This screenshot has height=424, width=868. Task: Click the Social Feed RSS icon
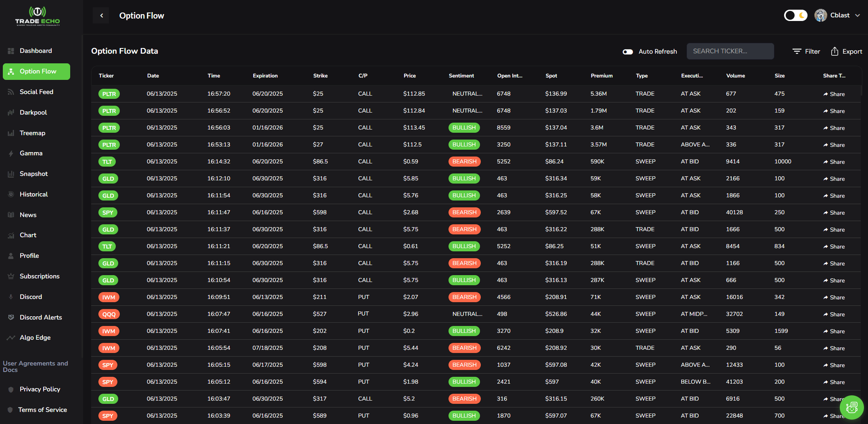[x=11, y=92]
